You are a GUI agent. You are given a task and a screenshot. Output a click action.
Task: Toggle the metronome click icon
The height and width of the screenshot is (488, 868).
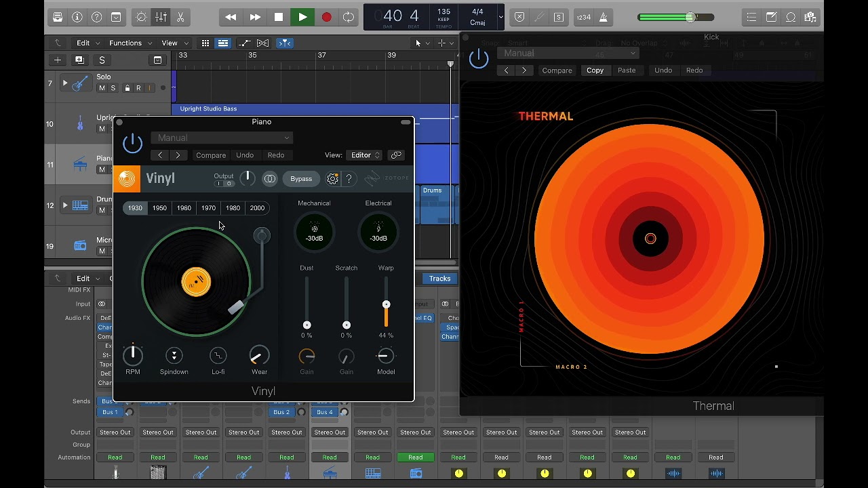[x=603, y=17]
